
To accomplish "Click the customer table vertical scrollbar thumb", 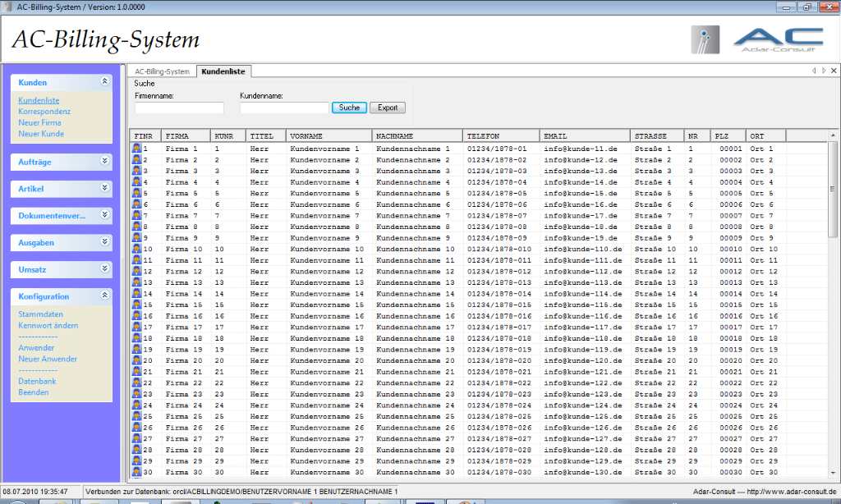I will point(833,189).
